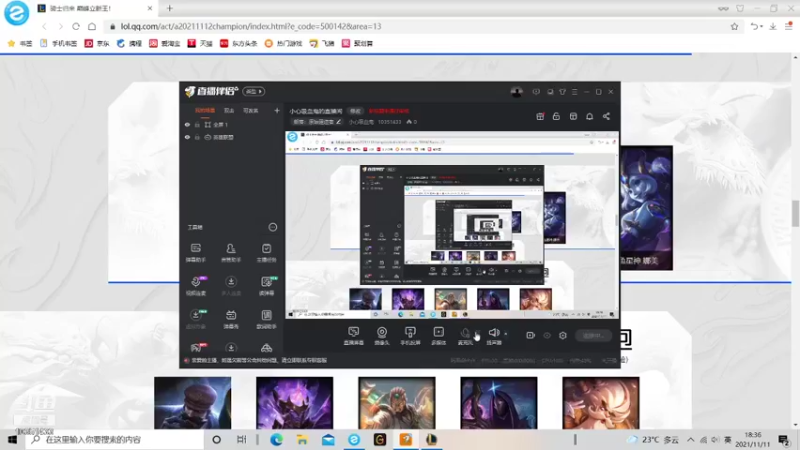Expand the speaker volume dropdown arrow
The width and height of the screenshot is (800, 450).
click(x=506, y=334)
